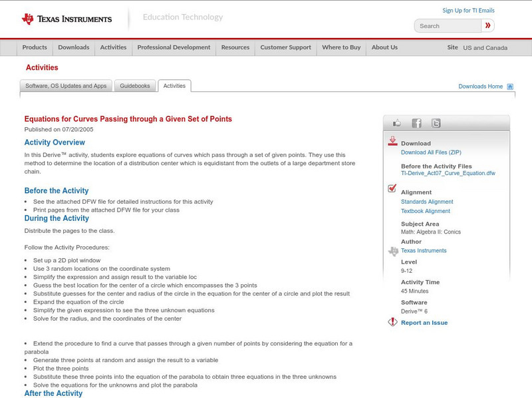This screenshot has height=398, width=532.
Task: Click the icon beside Downloads Home
Action: (x=509, y=87)
